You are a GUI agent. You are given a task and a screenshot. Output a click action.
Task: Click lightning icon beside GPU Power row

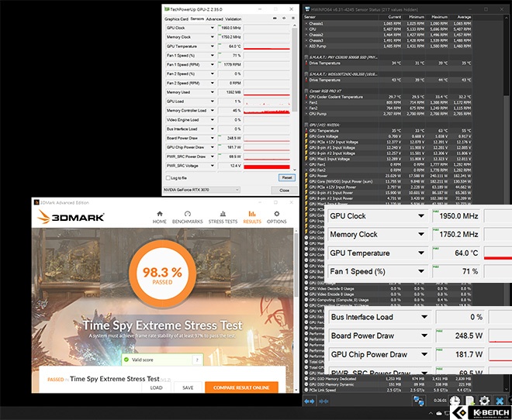pyautogui.click(x=306, y=176)
